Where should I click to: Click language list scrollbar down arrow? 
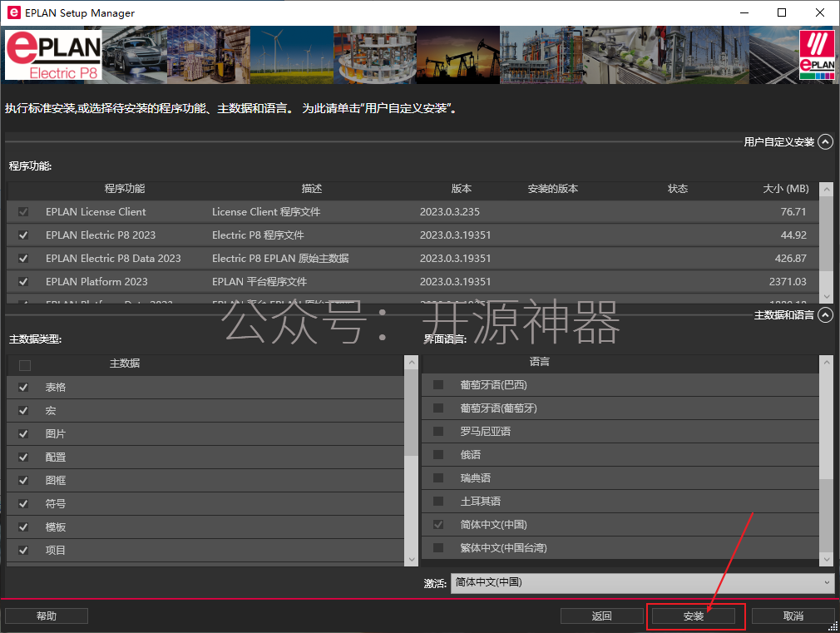coord(827,559)
